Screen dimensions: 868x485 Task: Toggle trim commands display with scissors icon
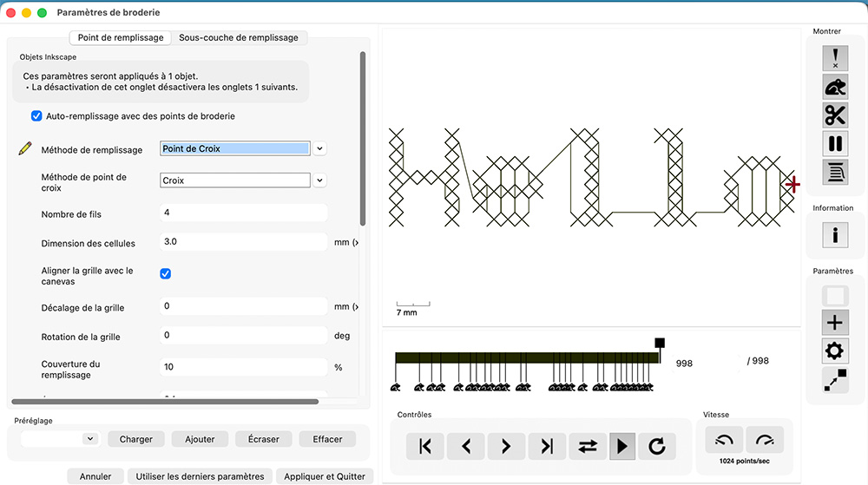click(835, 115)
